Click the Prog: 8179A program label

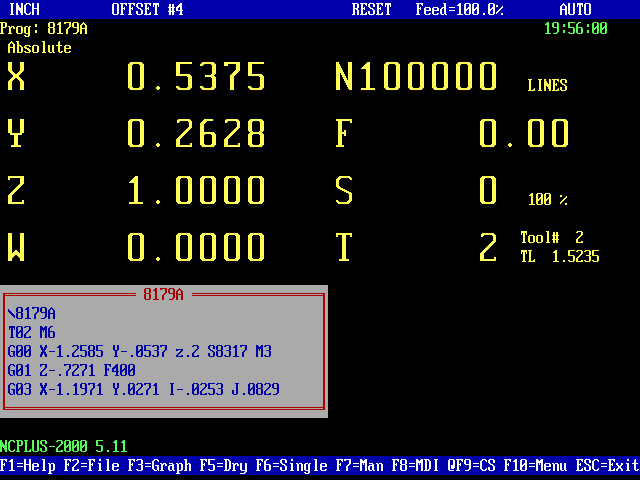tap(44, 28)
